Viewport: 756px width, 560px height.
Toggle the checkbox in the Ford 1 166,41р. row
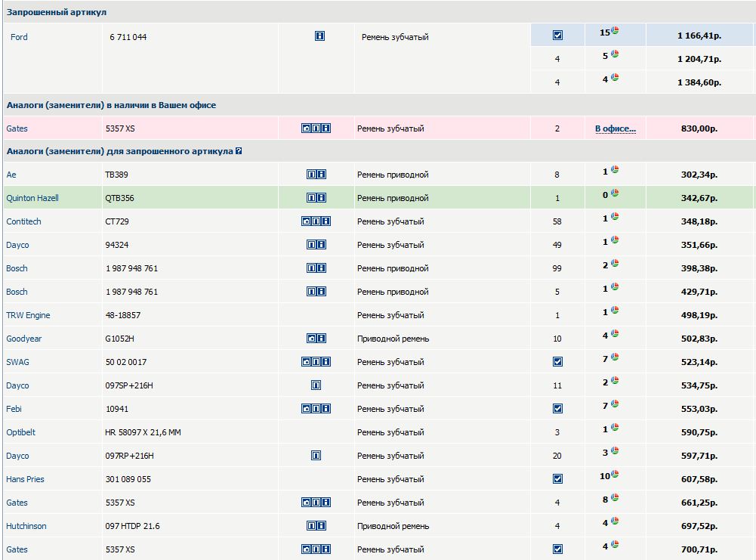point(557,36)
